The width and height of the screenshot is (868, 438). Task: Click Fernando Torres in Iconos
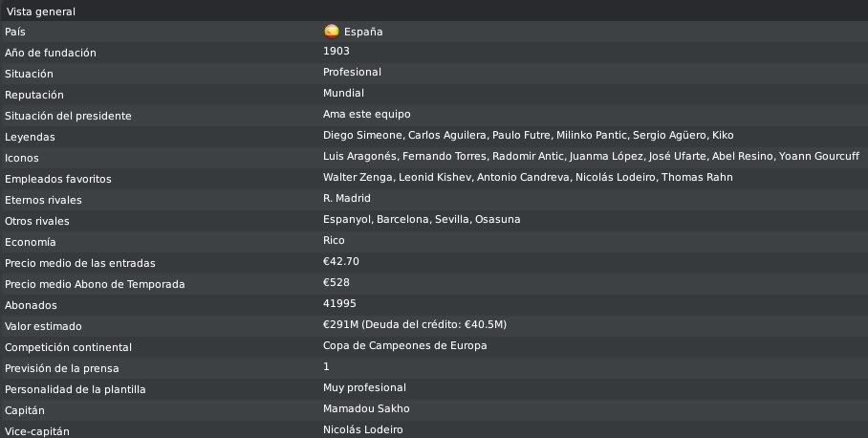[444, 156]
